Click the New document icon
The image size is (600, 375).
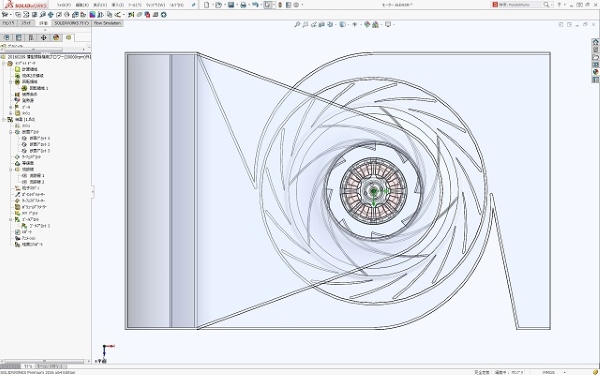[207, 5]
